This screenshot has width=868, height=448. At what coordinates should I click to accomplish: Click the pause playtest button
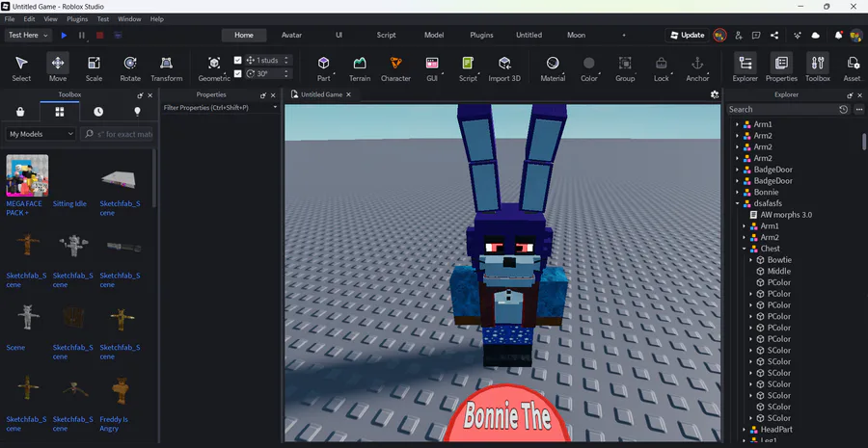[x=82, y=35]
